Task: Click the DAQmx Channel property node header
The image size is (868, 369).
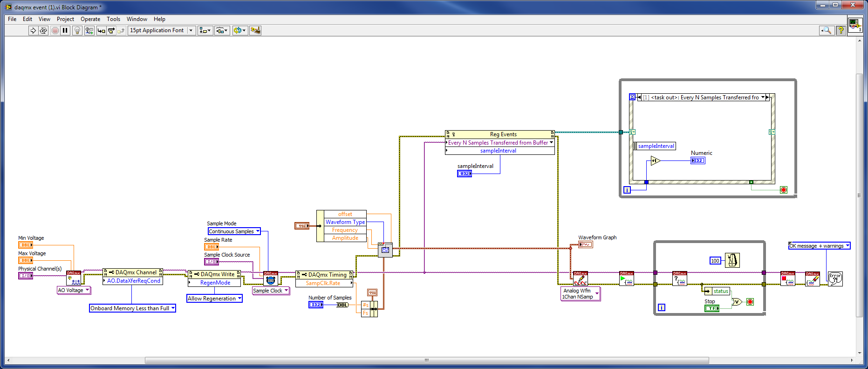Action: 133,272
